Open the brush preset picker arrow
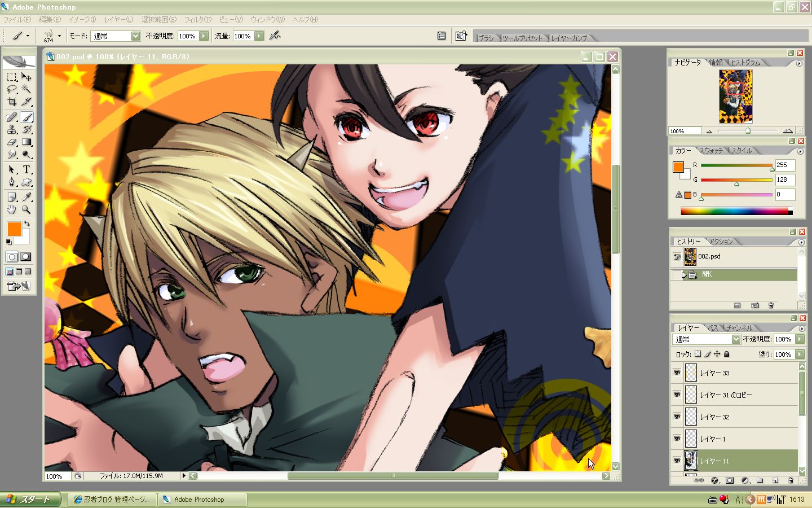812x508 pixels. coord(59,36)
